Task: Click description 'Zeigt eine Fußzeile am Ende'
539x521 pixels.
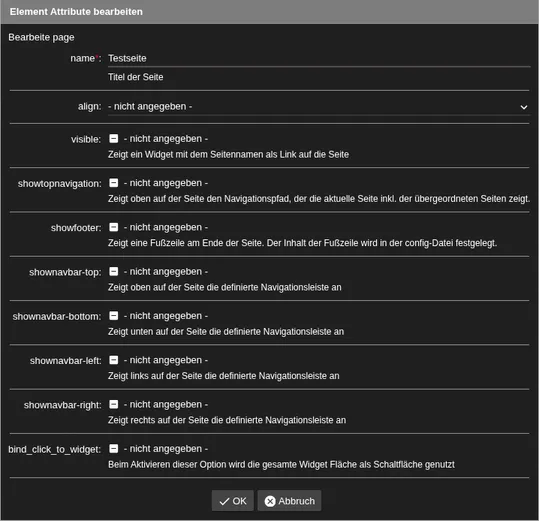Action: click(x=302, y=243)
